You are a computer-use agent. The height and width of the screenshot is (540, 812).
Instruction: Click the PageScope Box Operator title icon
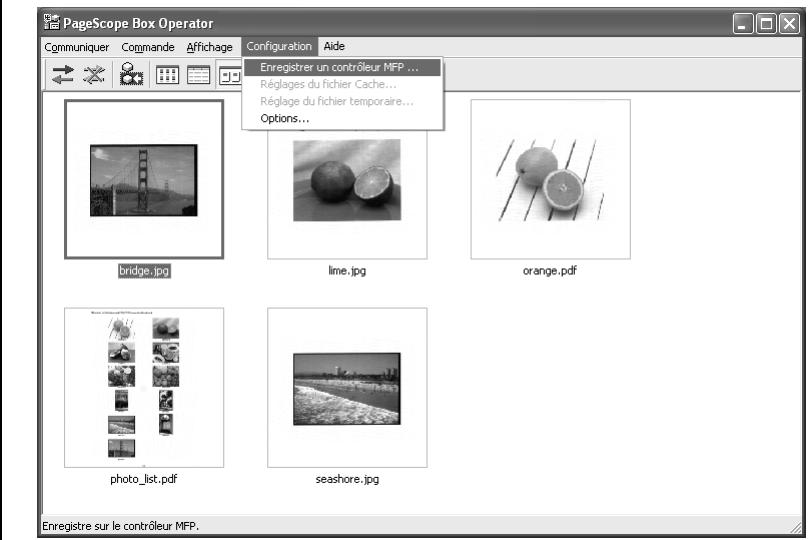click(x=51, y=22)
